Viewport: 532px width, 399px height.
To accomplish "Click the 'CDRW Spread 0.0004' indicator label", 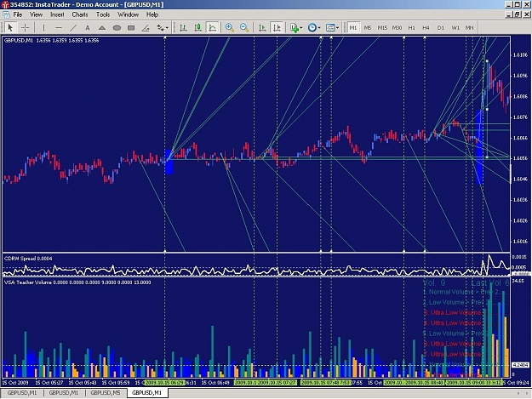I will point(28,259).
